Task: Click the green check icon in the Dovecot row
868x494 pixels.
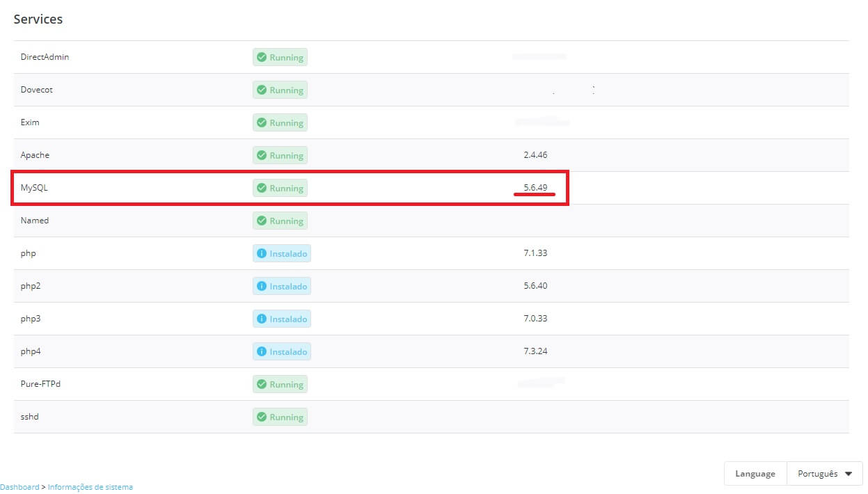Action: pos(262,90)
